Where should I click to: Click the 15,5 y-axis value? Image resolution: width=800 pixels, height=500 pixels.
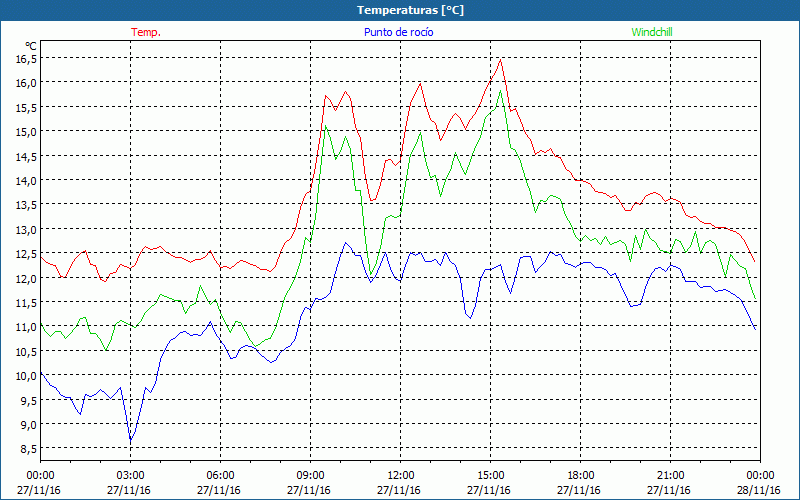click(27, 107)
